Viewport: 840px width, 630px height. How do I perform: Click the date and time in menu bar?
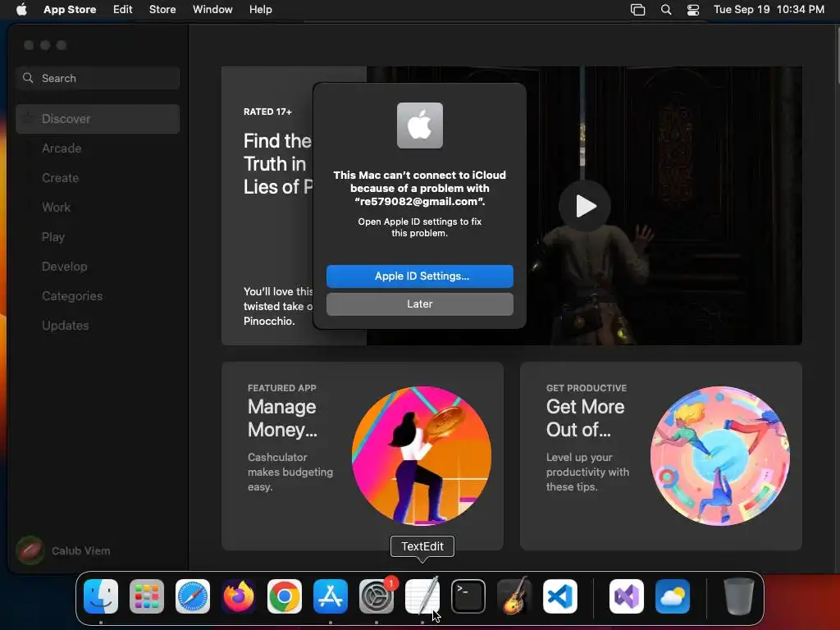coord(769,10)
